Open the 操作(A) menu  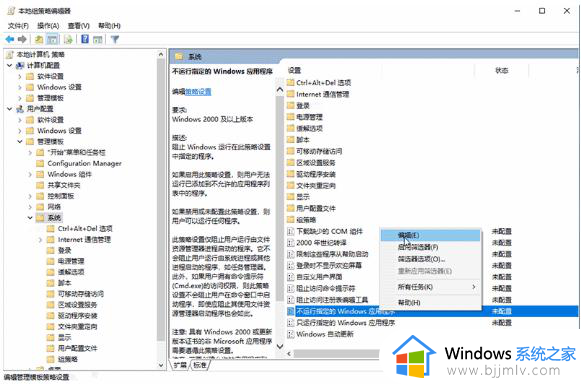click(48, 26)
